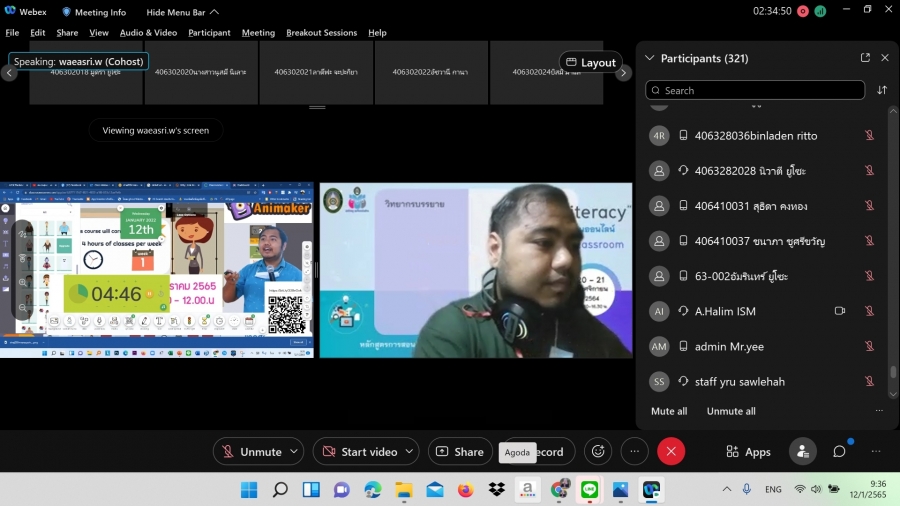Open the Audio & Video menu
This screenshot has height=506, width=900.
click(148, 32)
